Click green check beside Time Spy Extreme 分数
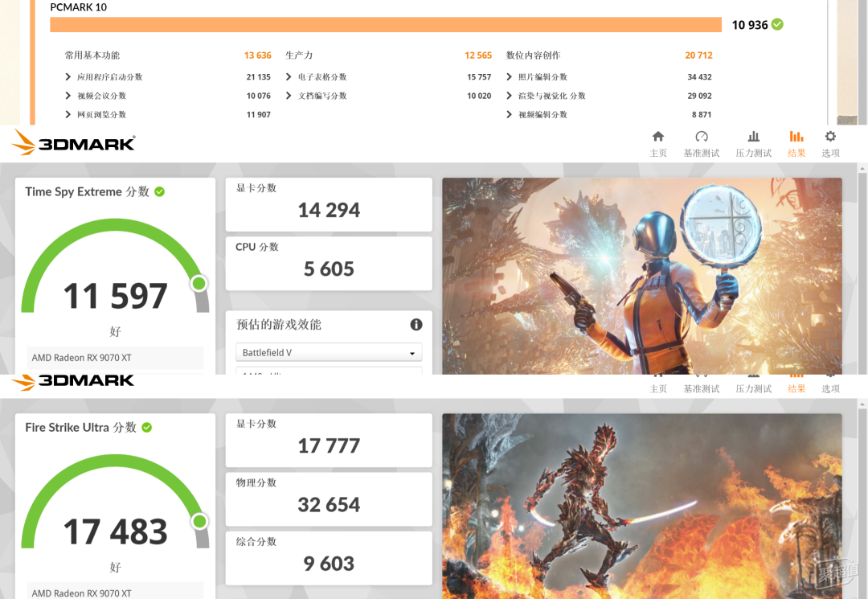 (159, 191)
